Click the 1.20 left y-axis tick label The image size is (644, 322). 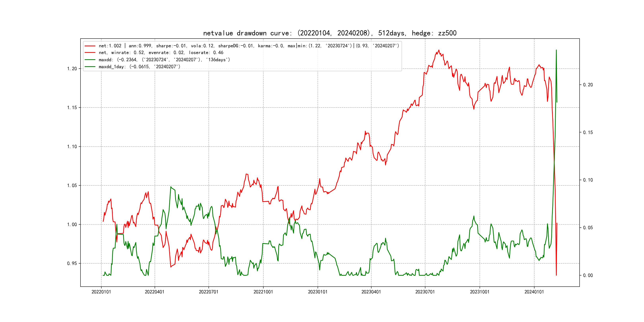pyautogui.click(x=72, y=69)
